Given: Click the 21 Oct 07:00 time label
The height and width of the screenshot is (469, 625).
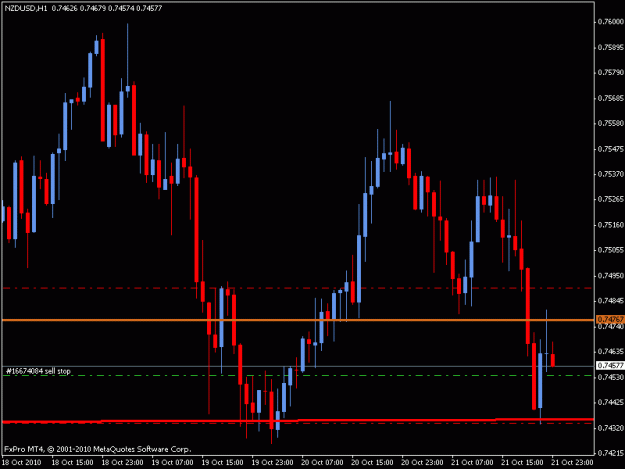Looking at the screenshot, I should pyautogui.click(x=472, y=463).
